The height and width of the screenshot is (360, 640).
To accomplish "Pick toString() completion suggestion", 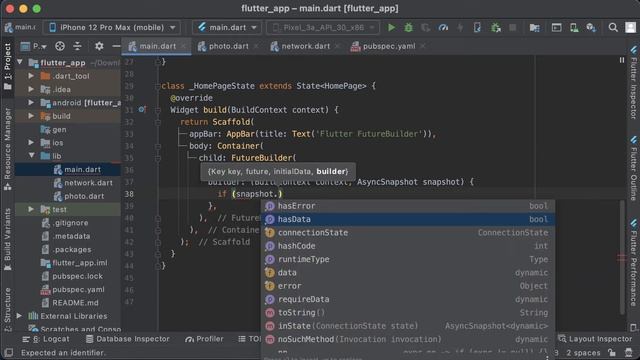I will point(408,313).
